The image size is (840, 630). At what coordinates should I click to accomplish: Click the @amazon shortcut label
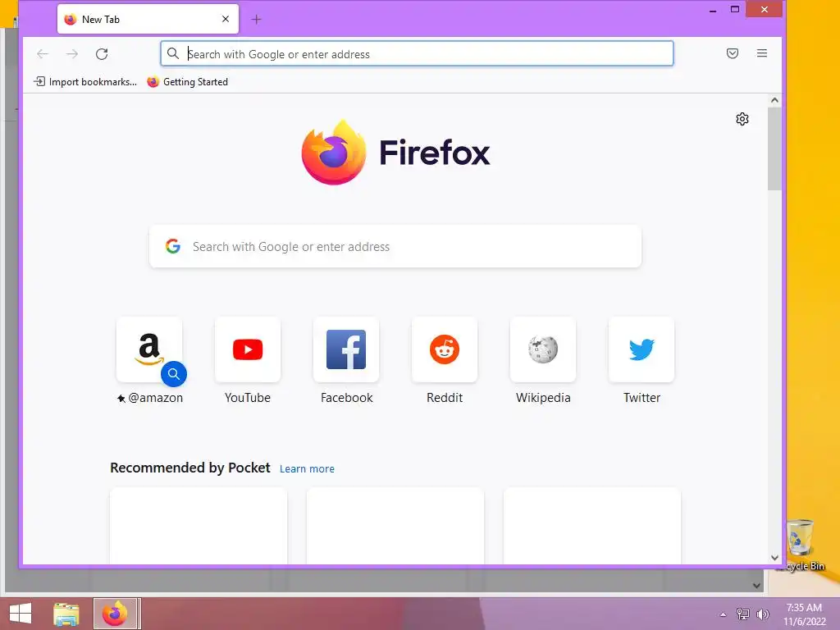pyautogui.click(x=151, y=398)
